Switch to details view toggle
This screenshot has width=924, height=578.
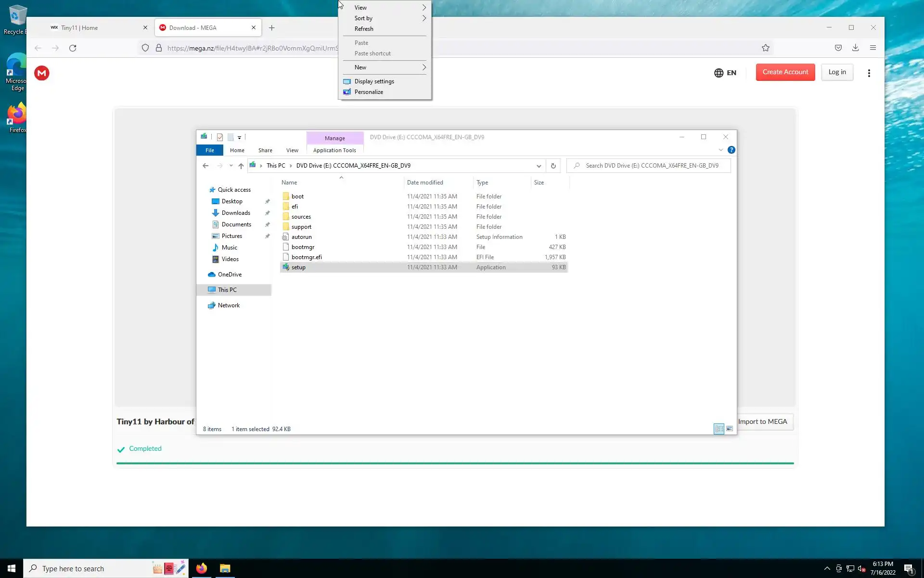click(719, 429)
